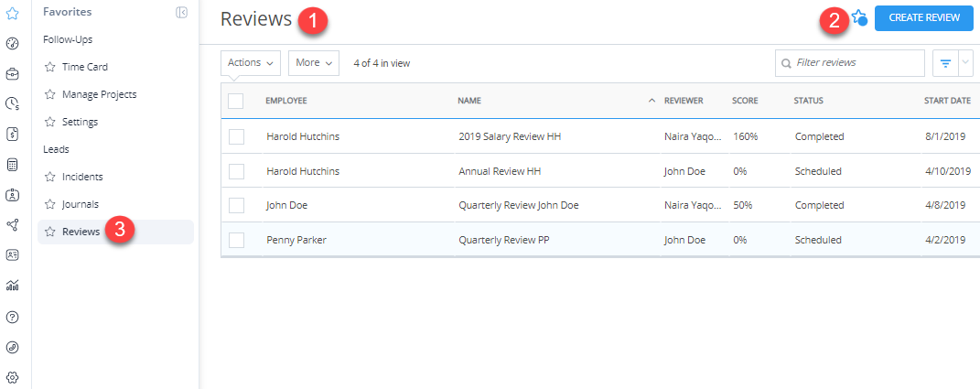Focus the Filter reviews search field
The height and width of the screenshot is (389, 980).
pyautogui.click(x=850, y=63)
